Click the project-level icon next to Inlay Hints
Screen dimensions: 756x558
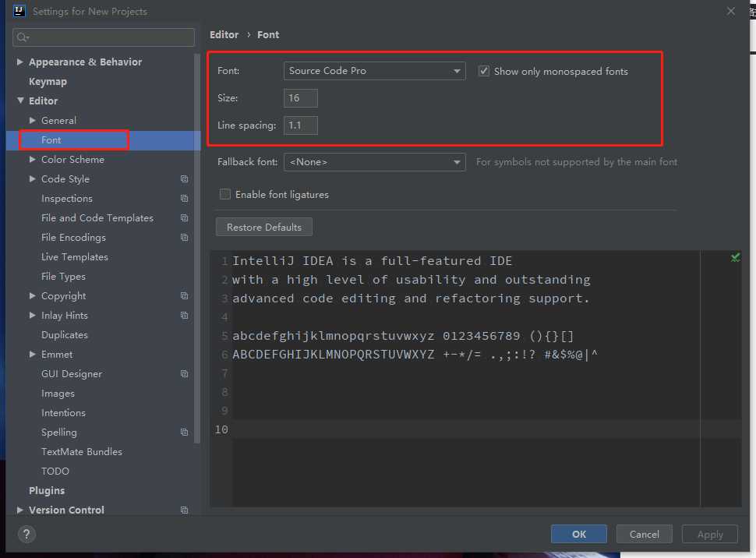[184, 316]
